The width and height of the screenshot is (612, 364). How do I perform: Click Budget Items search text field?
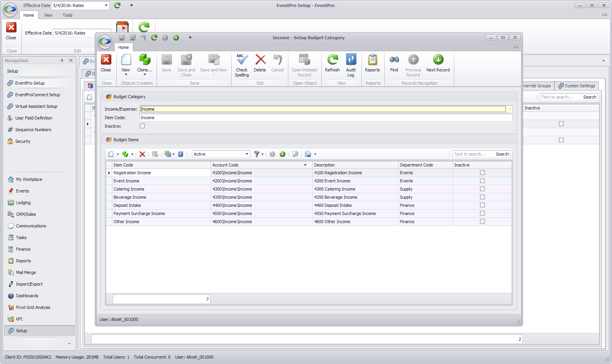point(473,154)
